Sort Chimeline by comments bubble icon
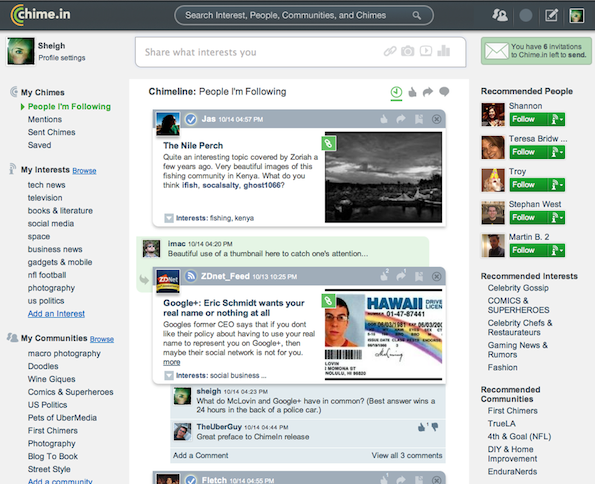595x484 pixels. [444, 92]
